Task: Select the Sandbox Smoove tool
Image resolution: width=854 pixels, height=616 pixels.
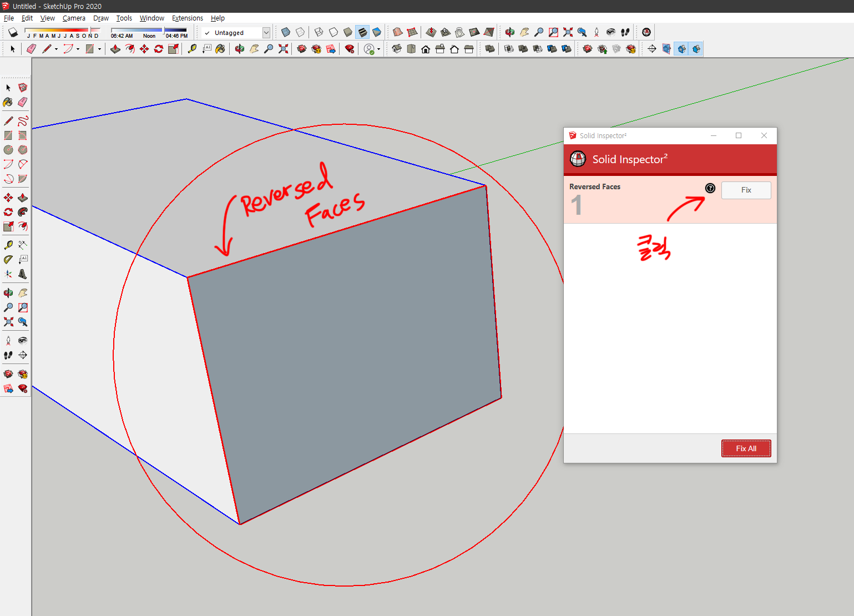Action: pos(431,32)
